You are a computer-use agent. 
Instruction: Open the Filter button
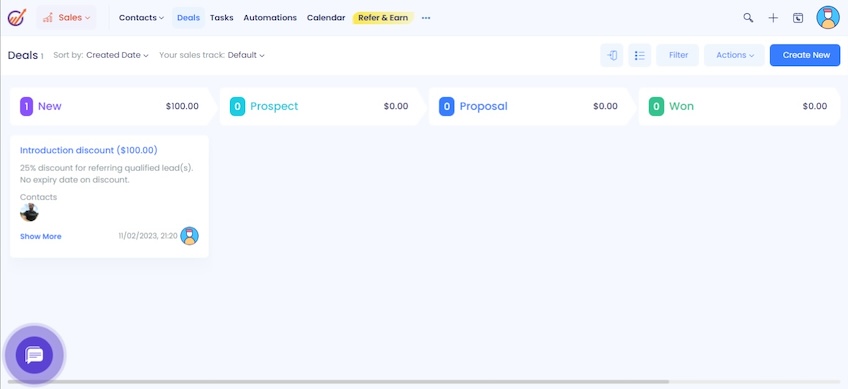coord(678,55)
